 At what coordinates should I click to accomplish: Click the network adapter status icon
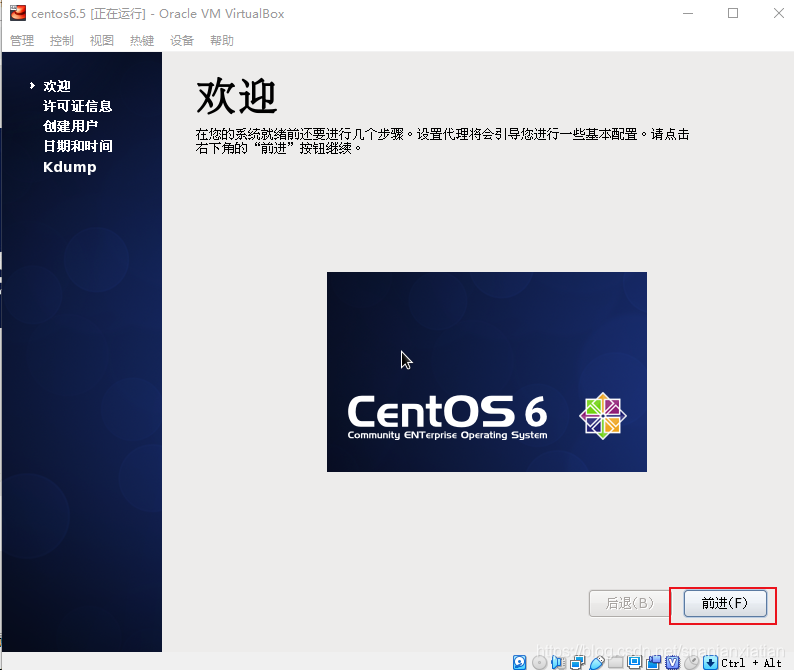[x=577, y=662]
